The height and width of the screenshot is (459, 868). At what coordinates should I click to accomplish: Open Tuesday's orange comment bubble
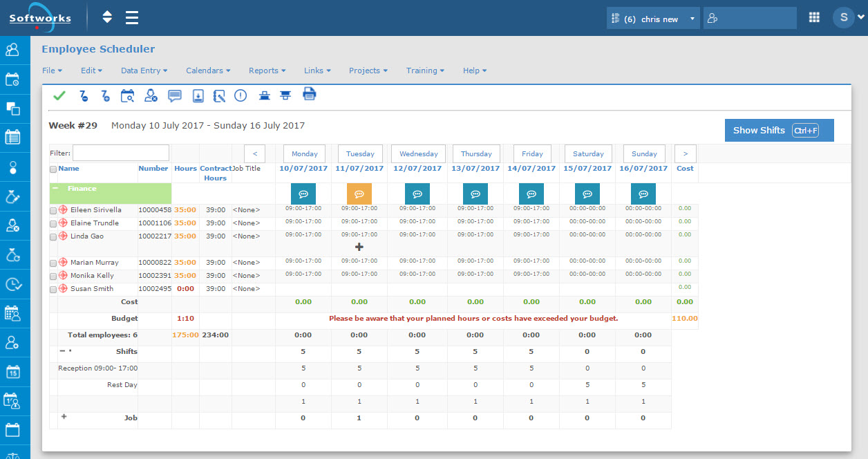359,194
